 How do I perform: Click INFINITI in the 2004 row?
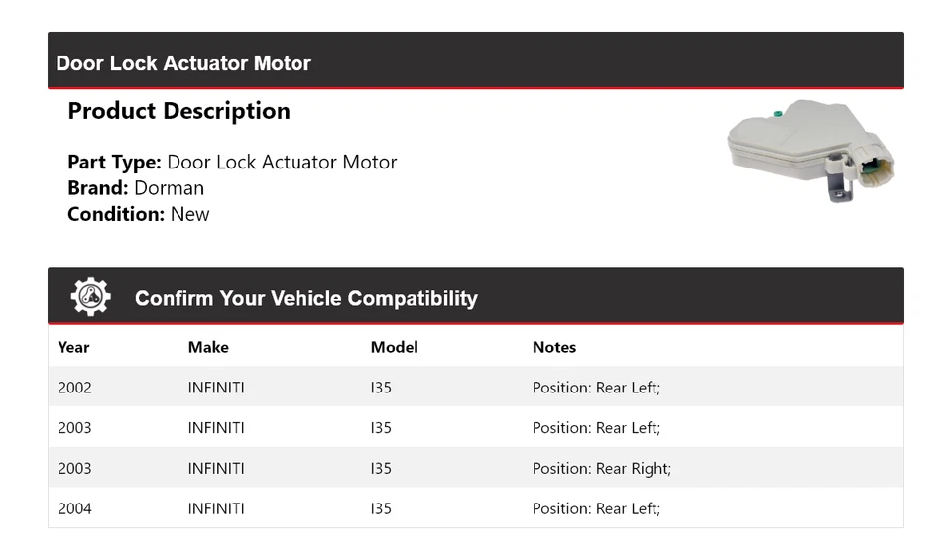[216, 508]
